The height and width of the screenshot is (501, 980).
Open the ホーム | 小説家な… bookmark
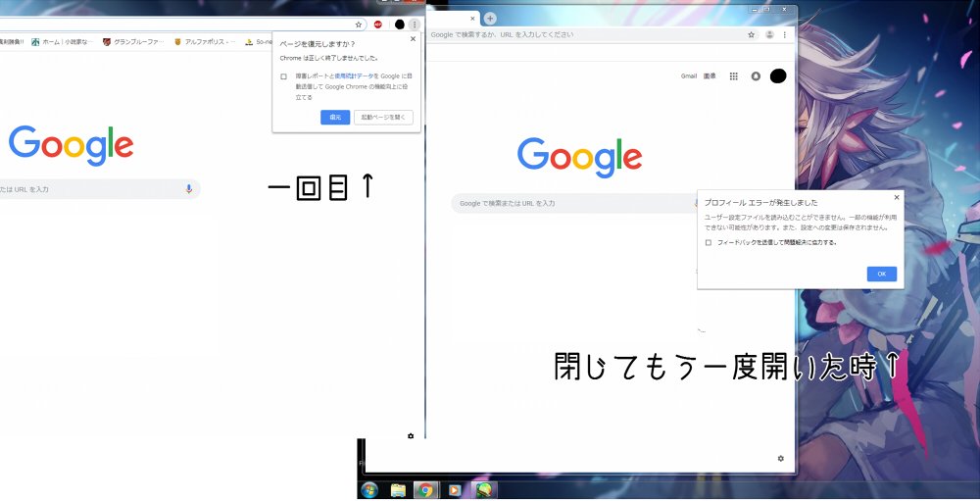coord(62,42)
